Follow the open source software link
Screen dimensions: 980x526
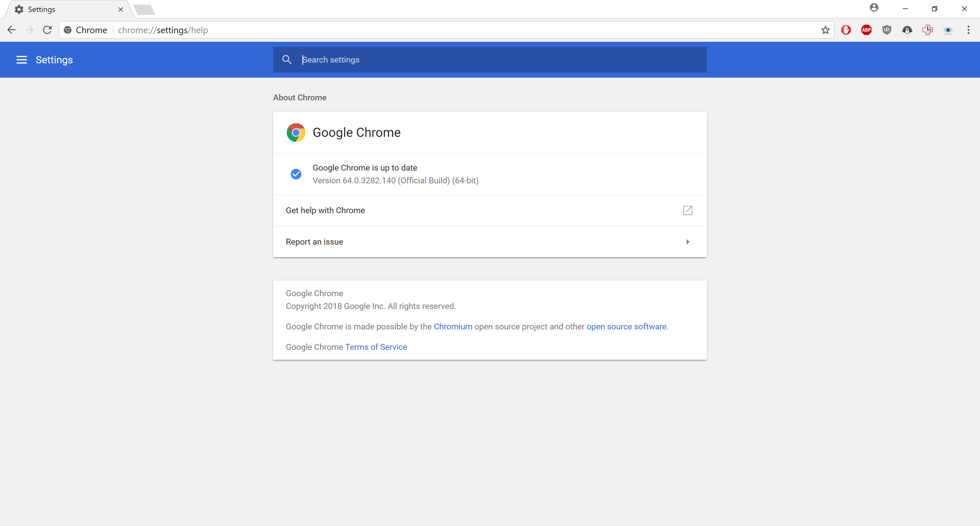tap(626, 326)
